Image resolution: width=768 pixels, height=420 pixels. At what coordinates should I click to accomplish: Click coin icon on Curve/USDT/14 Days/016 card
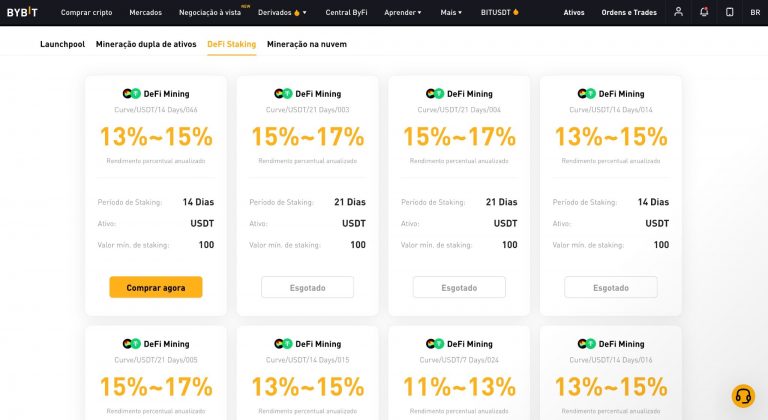coord(586,344)
